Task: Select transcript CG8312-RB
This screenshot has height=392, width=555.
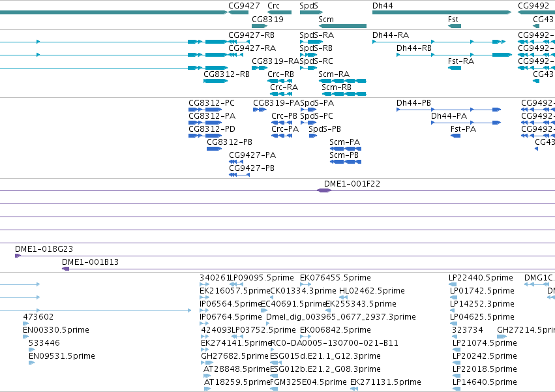Action: 216,81
